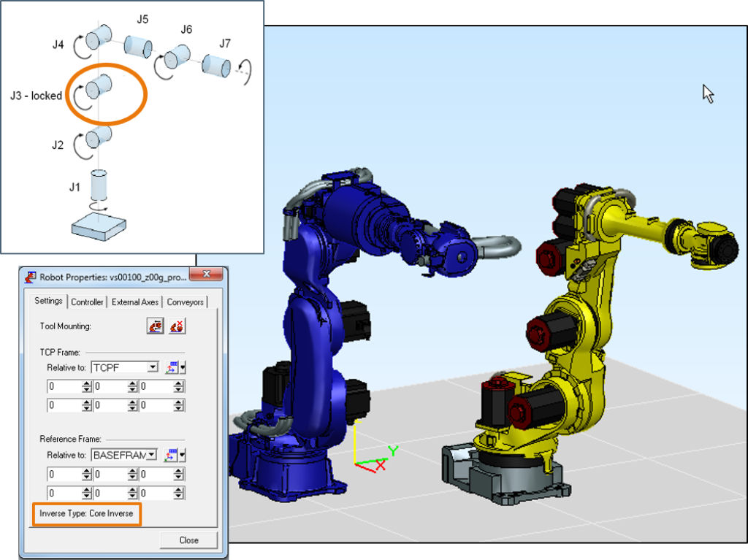The width and height of the screenshot is (748, 560).
Task: Close the Robot Properties dialog with X
Action: (x=207, y=276)
